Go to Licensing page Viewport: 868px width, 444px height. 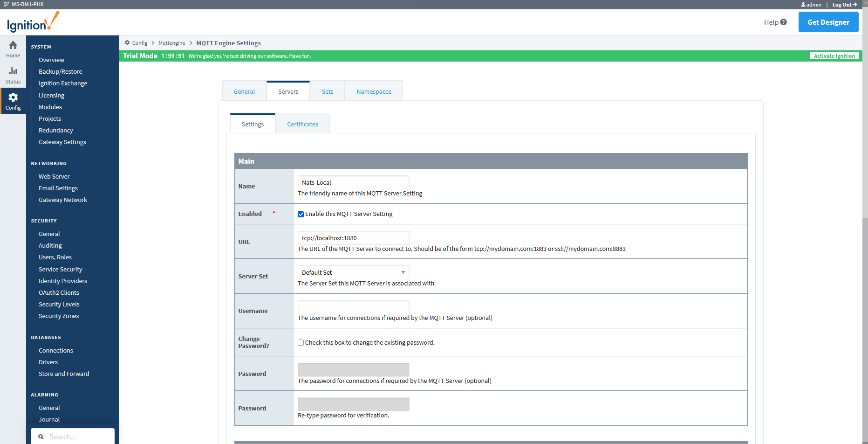click(x=52, y=95)
